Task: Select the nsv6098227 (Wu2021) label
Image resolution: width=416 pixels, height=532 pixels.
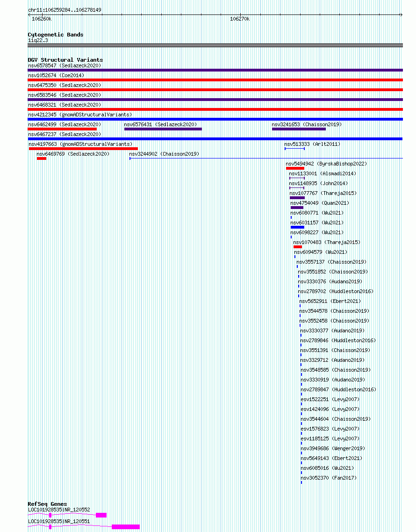Action: [x=317, y=233]
